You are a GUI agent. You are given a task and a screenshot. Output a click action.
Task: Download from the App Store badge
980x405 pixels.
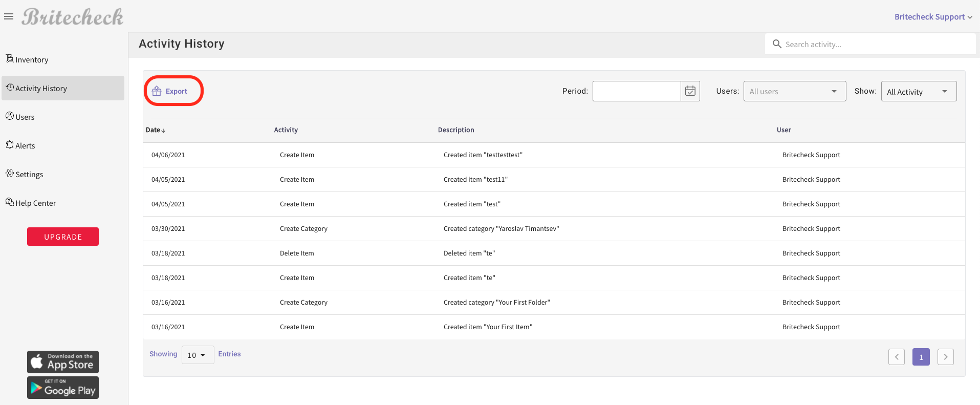click(63, 362)
